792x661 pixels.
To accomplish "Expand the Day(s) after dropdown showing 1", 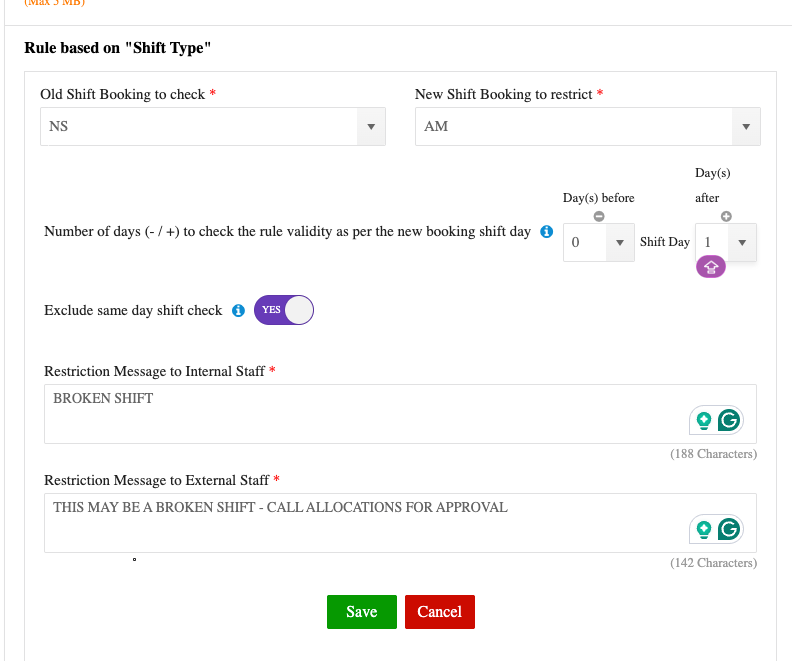I will click(x=725, y=243).
